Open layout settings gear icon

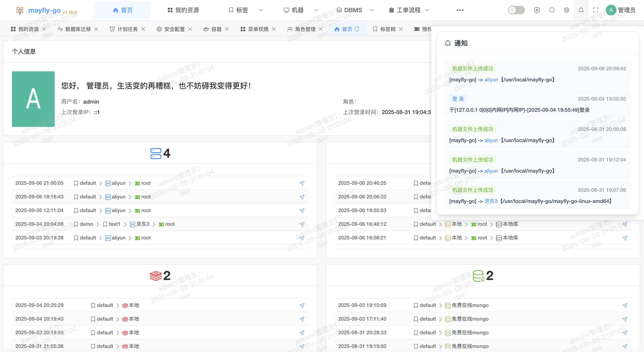tap(566, 10)
